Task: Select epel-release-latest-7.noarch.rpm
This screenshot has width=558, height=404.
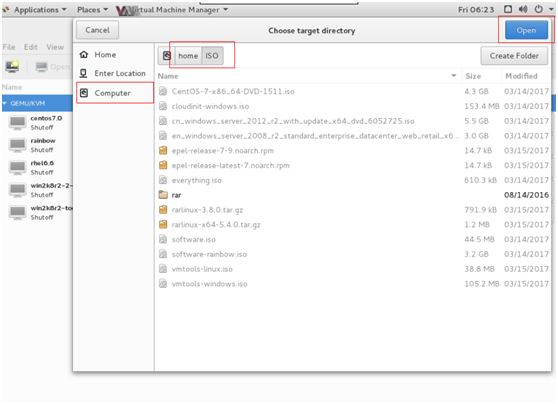Action: [353, 166]
